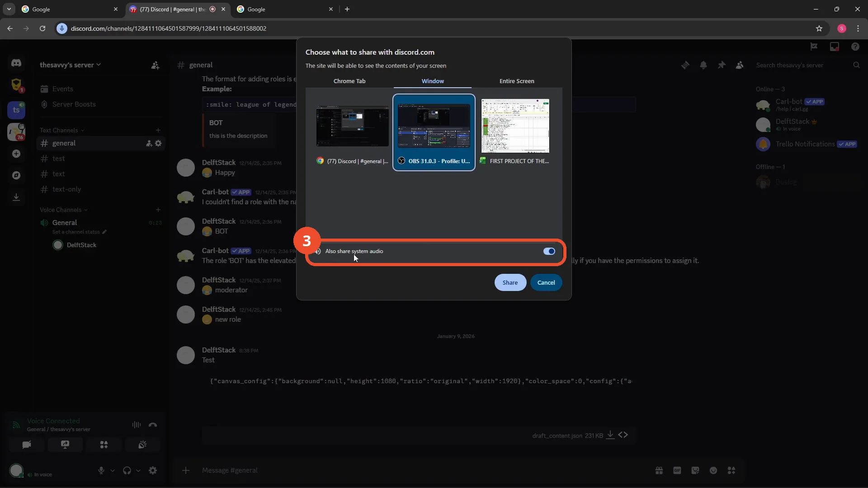Select the Discord #general window thumbnail
868x488 pixels.
pos(352,132)
